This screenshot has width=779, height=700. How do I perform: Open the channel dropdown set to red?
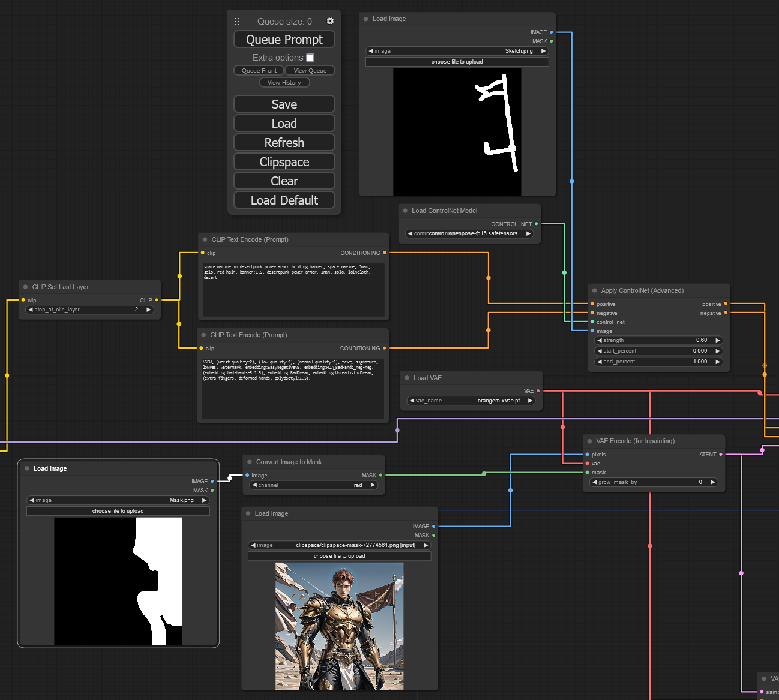coord(314,485)
